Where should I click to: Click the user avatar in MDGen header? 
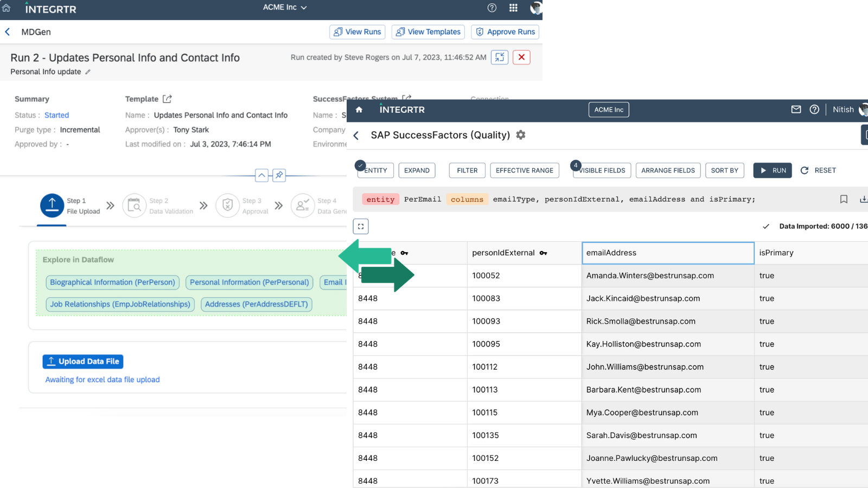click(x=536, y=8)
